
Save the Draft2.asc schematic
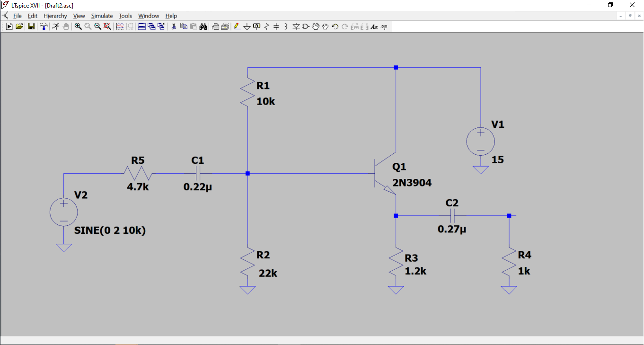31,26
